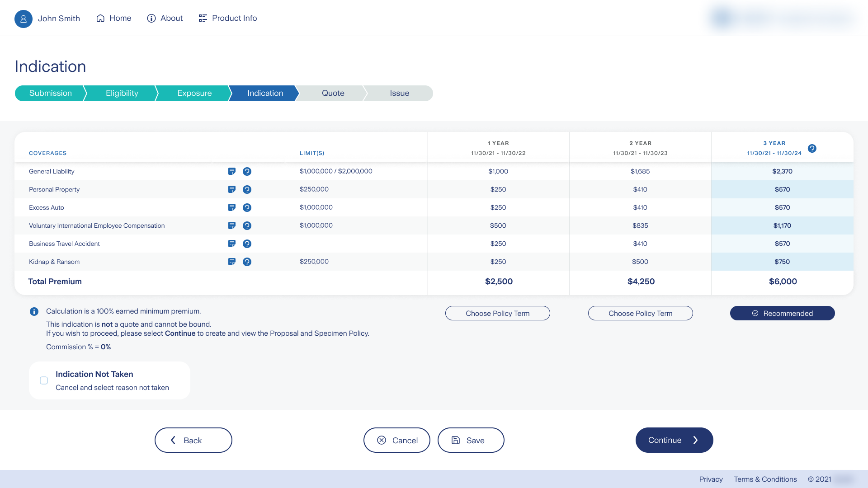Select the Recommended 3 Year term
The height and width of the screenshot is (488, 868).
tap(782, 313)
